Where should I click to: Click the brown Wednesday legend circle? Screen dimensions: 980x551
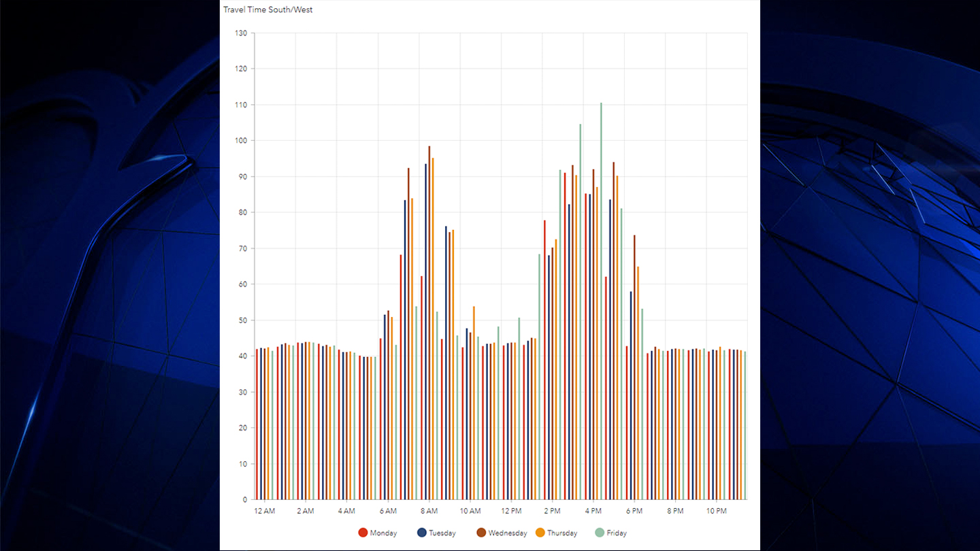(x=480, y=533)
